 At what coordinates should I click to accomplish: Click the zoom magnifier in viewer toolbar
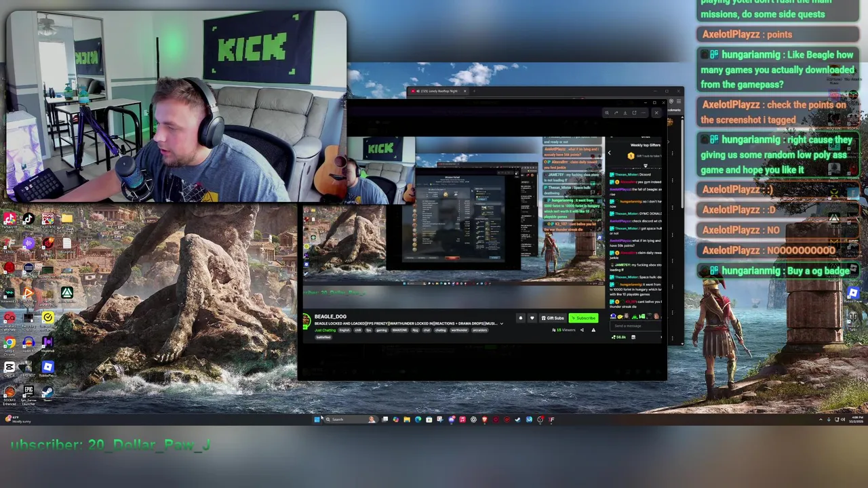607,113
